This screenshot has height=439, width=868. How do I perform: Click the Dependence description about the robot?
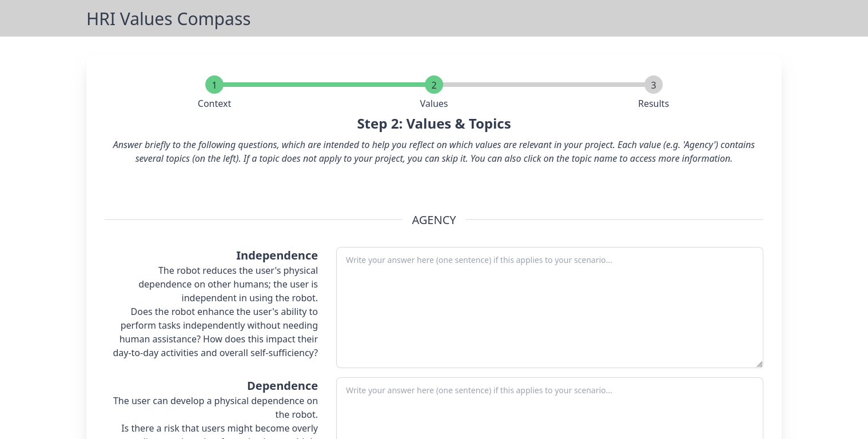coord(216,408)
